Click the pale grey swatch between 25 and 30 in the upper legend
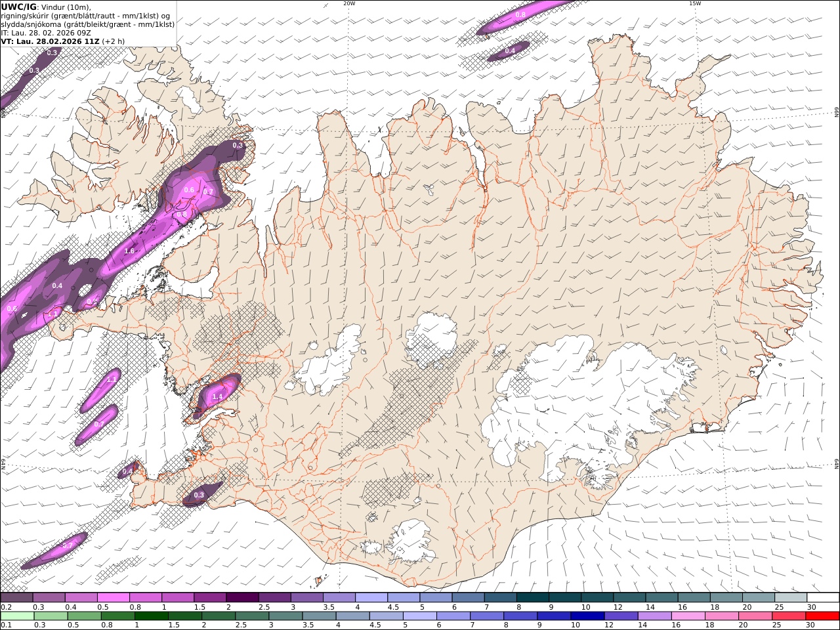 791,598
